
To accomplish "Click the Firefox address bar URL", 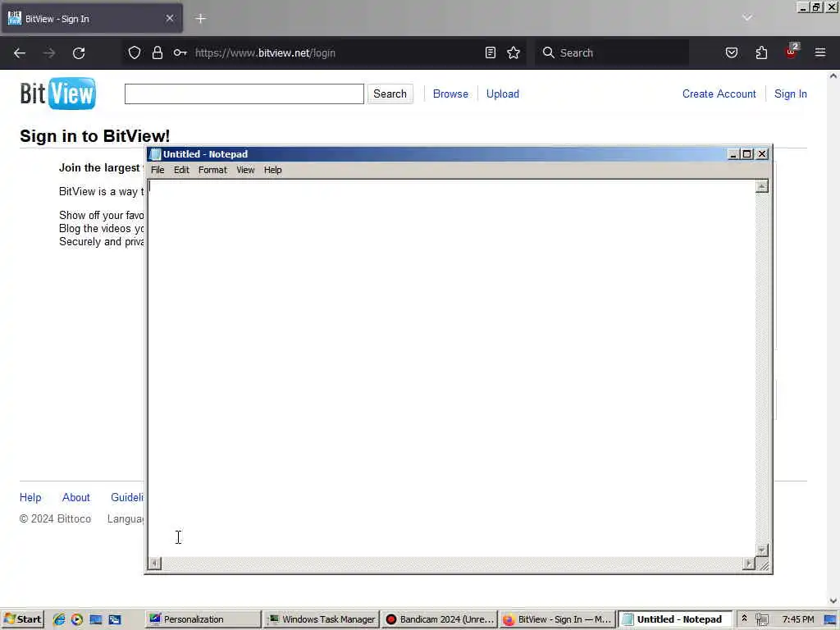I will (x=265, y=53).
